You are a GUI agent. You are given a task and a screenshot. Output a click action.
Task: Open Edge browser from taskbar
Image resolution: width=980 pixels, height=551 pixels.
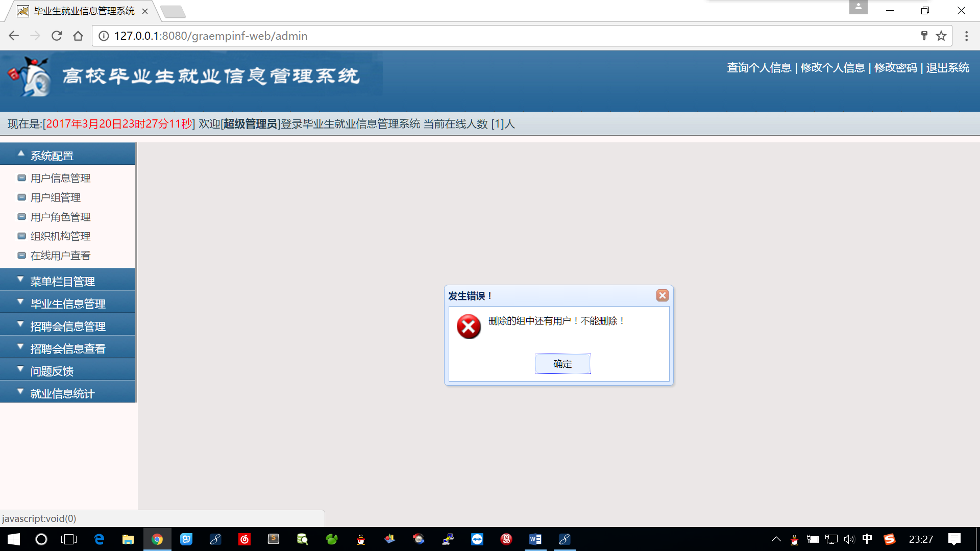99,539
